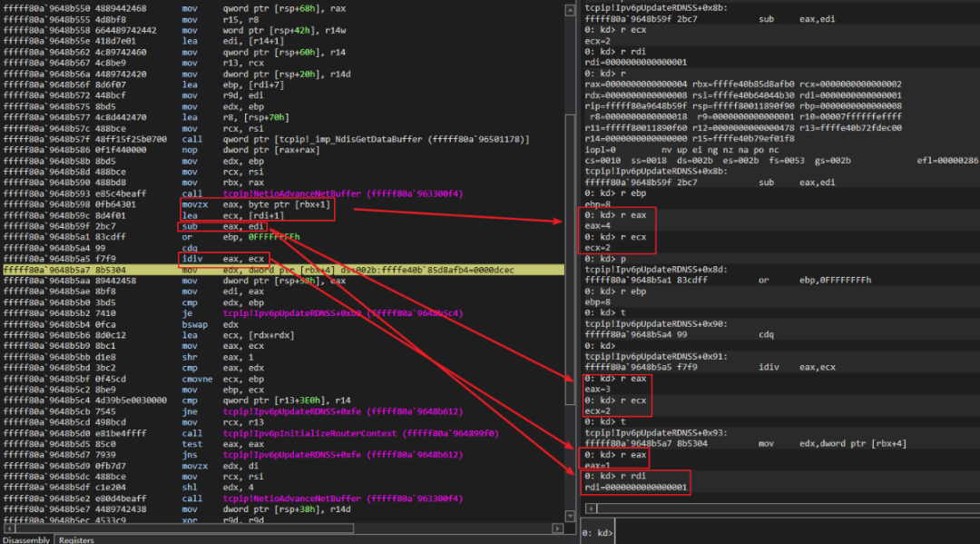This screenshot has width=980, height=544.
Task: Click the eax=3 output in command pane
Action: (597, 390)
